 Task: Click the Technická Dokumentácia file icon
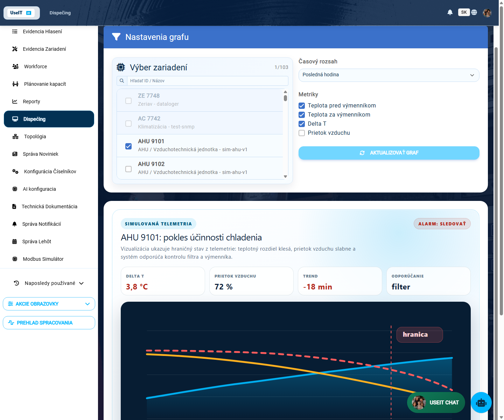[14, 206]
